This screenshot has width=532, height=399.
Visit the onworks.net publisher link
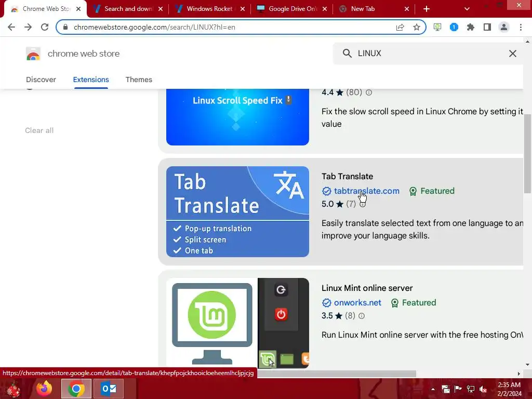357,303
